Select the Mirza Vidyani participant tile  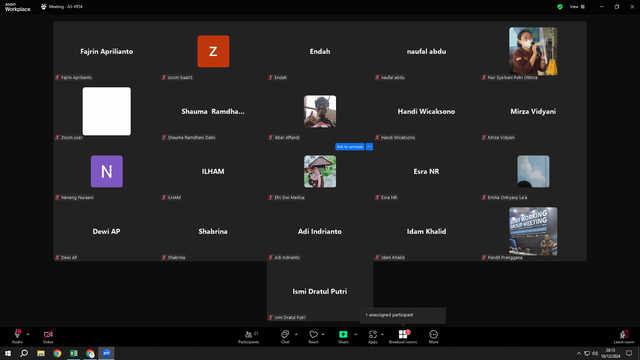point(533,111)
